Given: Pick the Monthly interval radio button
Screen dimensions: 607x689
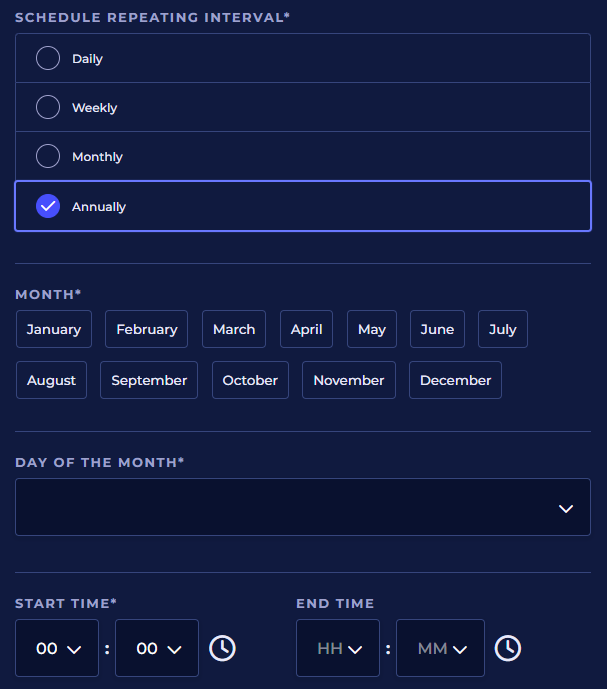Looking at the screenshot, I should [48, 156].
